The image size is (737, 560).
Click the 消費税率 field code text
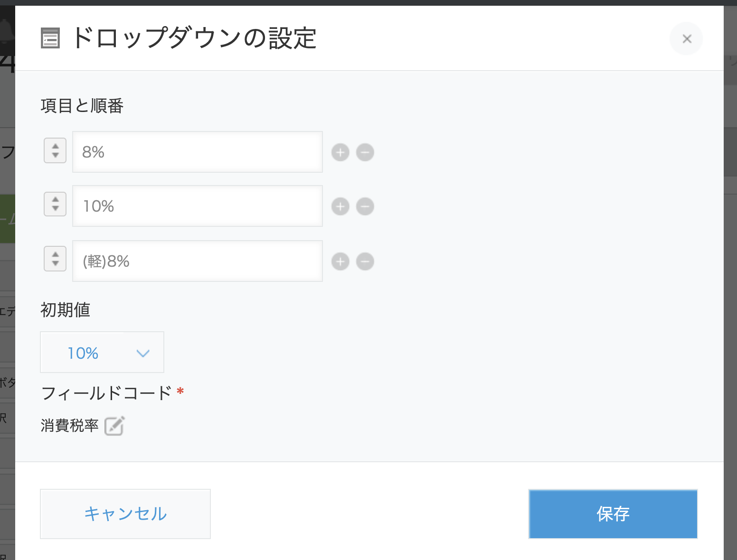click(70, 426)
